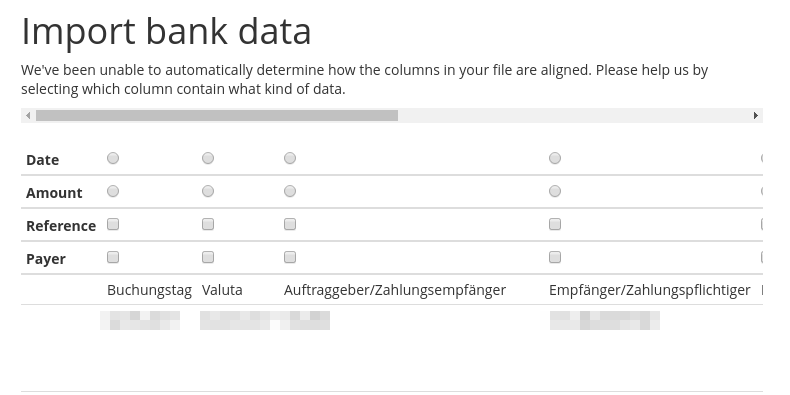Select Date radio for Valuta column

pyautogui.click(x=208, y=158)
